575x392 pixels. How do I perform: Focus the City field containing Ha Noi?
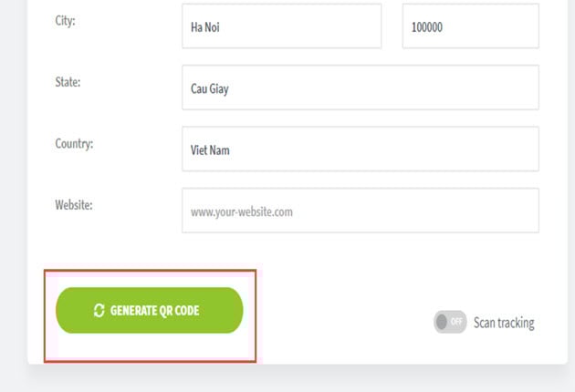coord(282,26)
